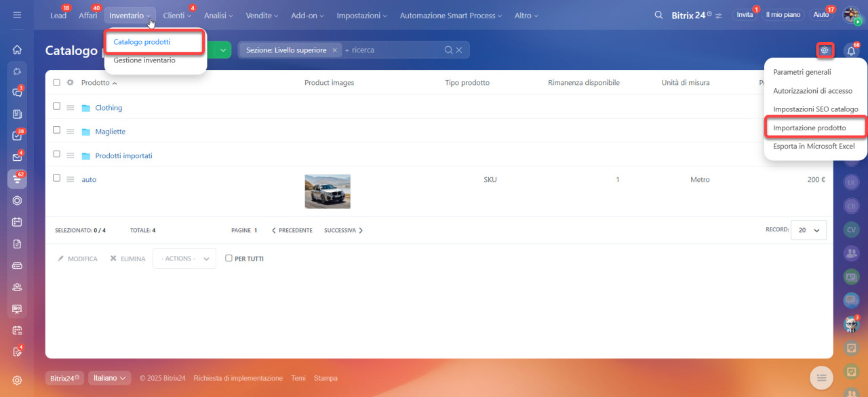Open the calendar icon in left sidebar

pyautogui.click(x=17, y=222)
